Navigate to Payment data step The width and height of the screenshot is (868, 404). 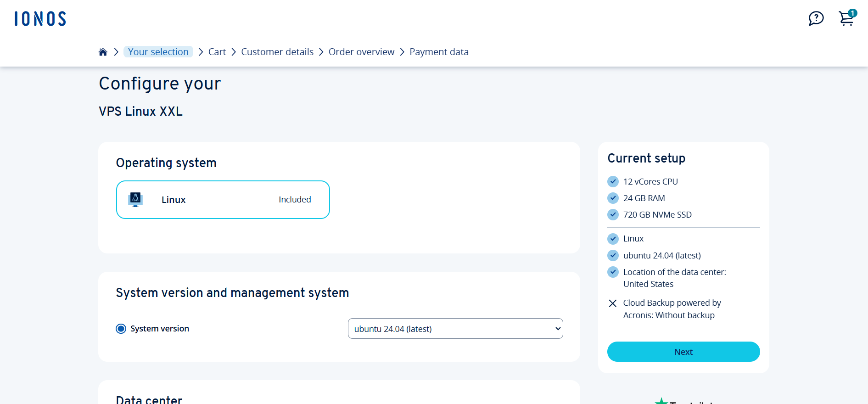click(x=439, y=52)
